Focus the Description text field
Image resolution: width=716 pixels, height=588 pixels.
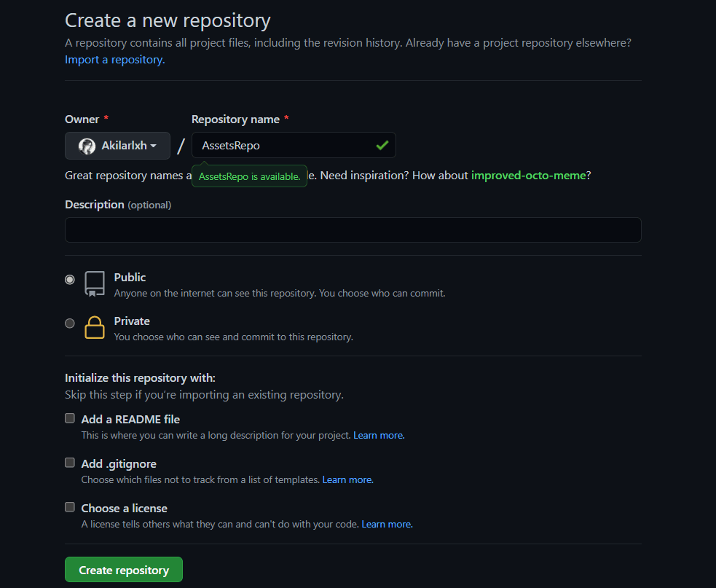(x=353, y=230)
